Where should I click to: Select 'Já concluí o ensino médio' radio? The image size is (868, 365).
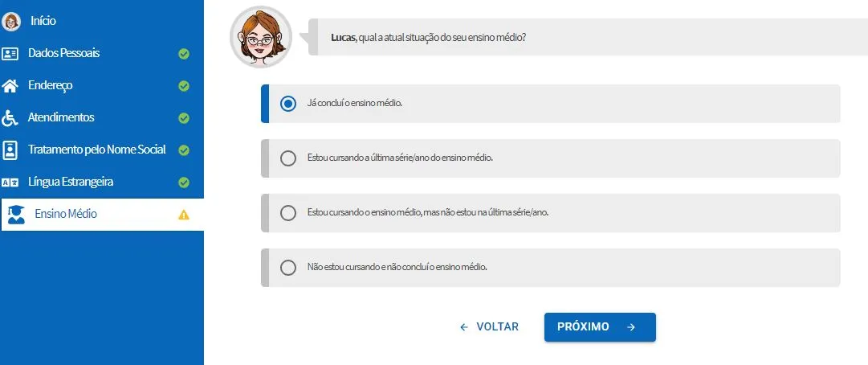click(x=287, y=104)
